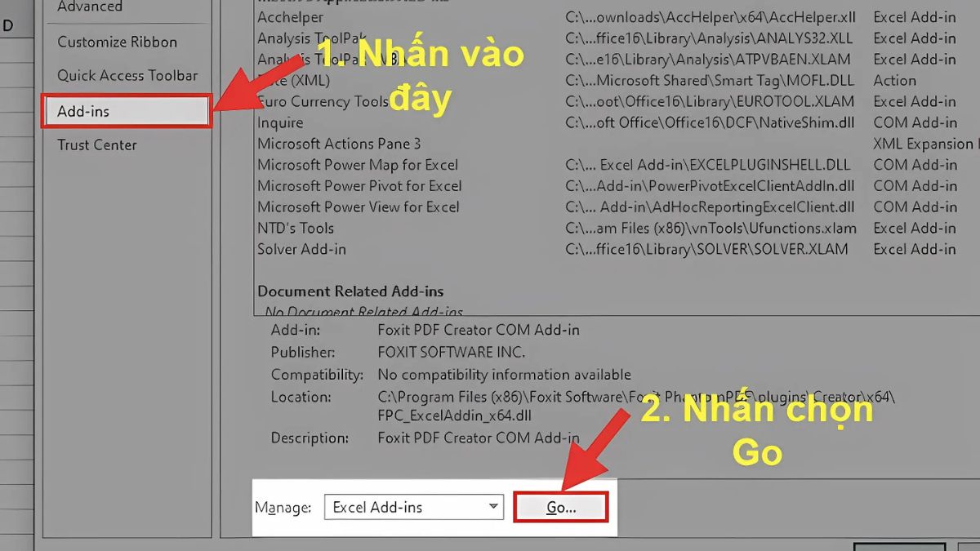Click the PowerPivotExcelClientAddIn.dll path
The width and height of the screenshot is (980, 551).
(x=710, y=186)
